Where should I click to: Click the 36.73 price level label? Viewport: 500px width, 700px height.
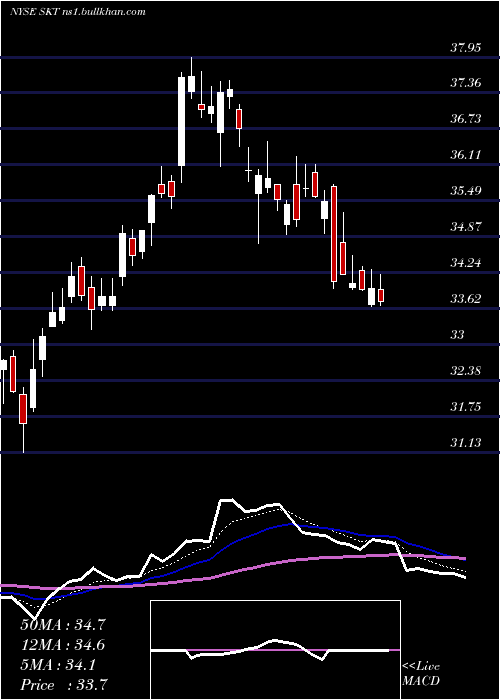pos(465,119)
